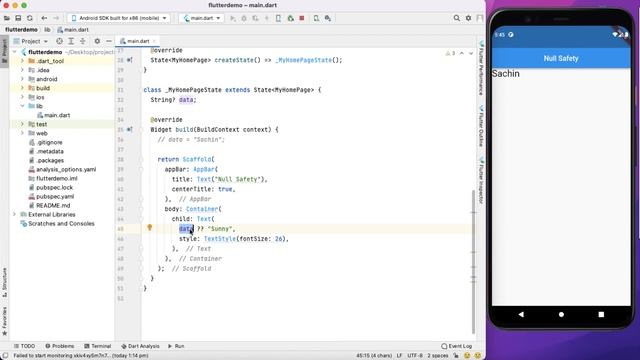
Task: Select main.dart in the project tree
Action: [x=53, y=116]
